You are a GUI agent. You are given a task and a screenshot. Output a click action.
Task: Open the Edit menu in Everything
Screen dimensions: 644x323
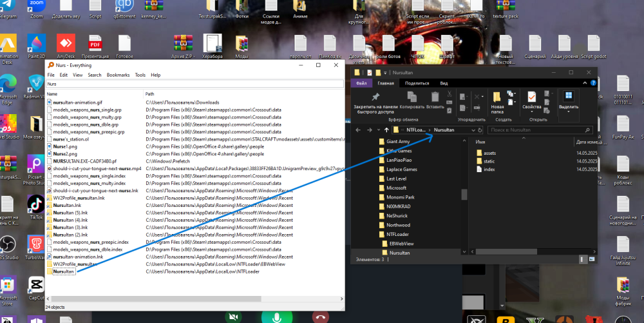(64, 75)
